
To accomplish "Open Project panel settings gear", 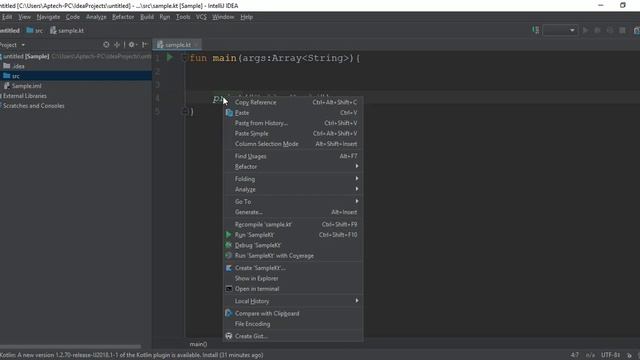I will tap(132, 44).
